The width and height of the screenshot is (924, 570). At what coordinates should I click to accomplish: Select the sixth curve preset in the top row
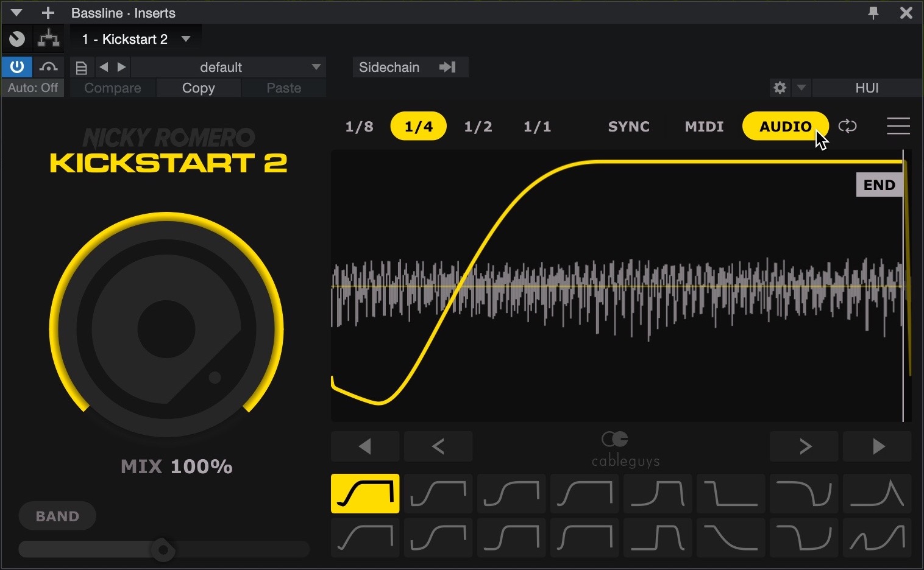731,493
